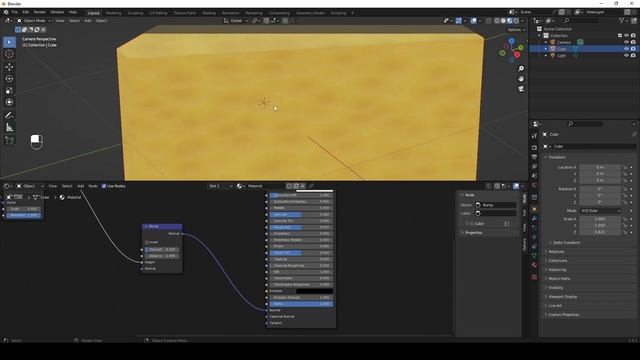Open the Render properties tab icon

pos(534,147)
